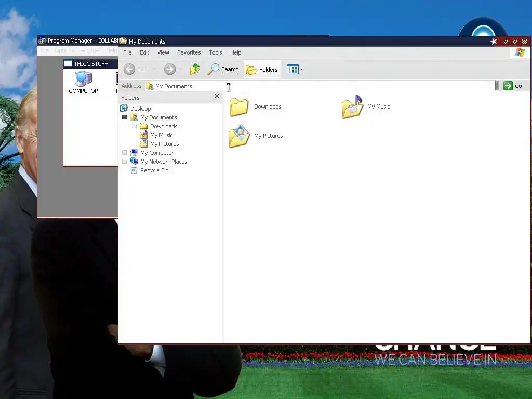This screenshot has width=532, height=399.
Task: Select Desktop in the folder tree
Action: [140, 109]
